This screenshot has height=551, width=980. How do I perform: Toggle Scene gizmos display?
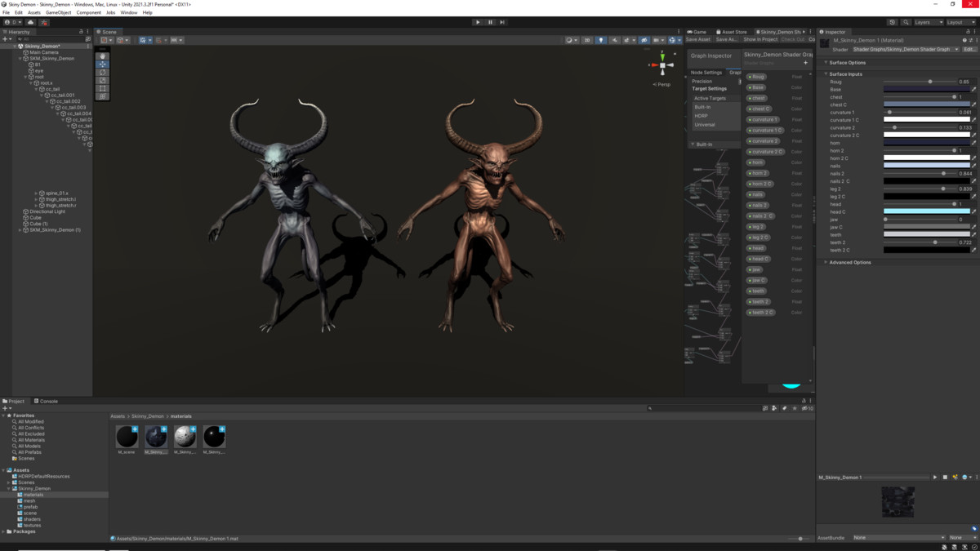coord(673,40)
